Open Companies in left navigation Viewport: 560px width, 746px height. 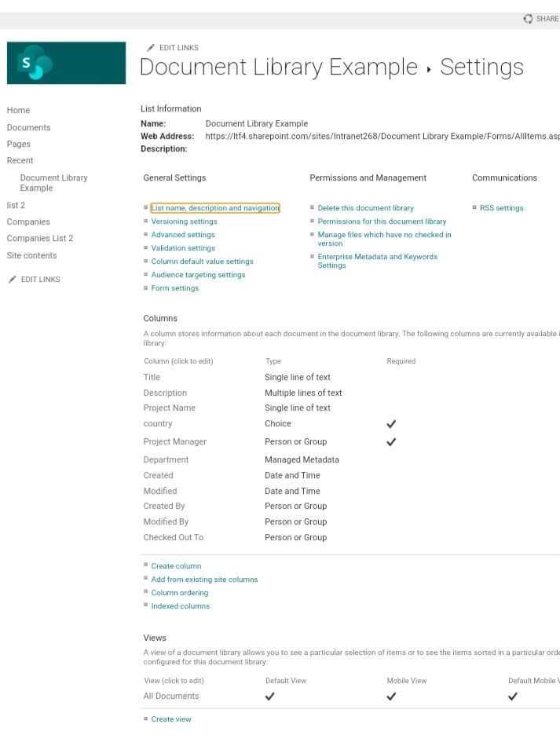(x=28, y=221)
